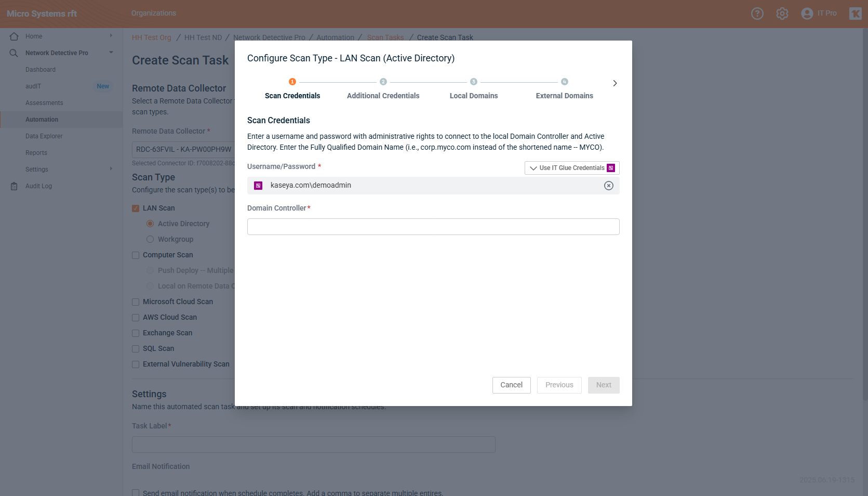Click the page vertical scrollbar

[x=865, y=214]
